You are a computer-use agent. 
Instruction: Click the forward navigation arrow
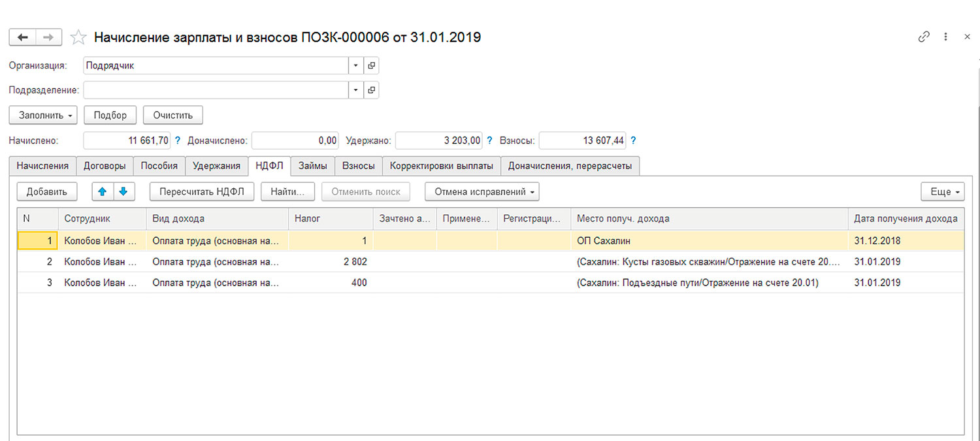pyautogui.click(x=48, y=37)
